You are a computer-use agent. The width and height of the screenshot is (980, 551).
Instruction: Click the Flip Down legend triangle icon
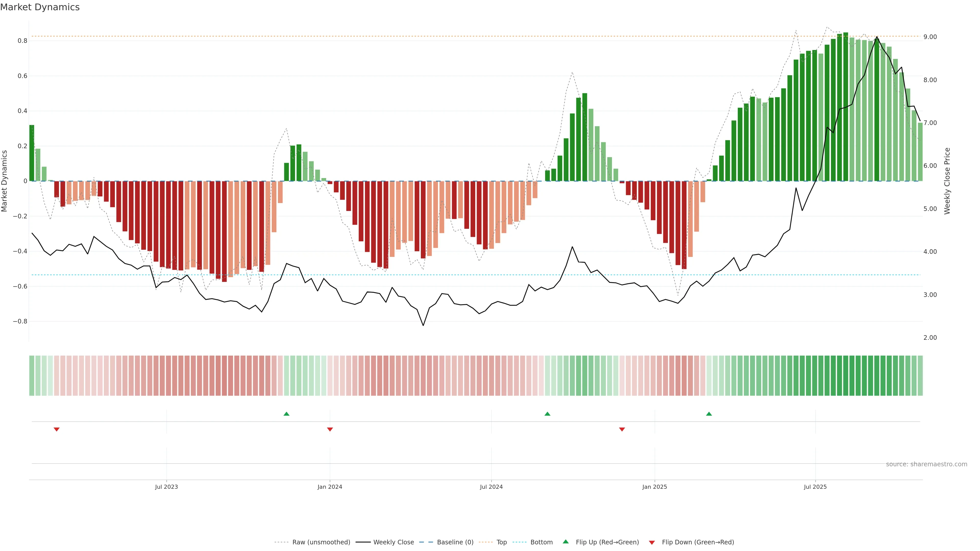(x=652, y=542)
